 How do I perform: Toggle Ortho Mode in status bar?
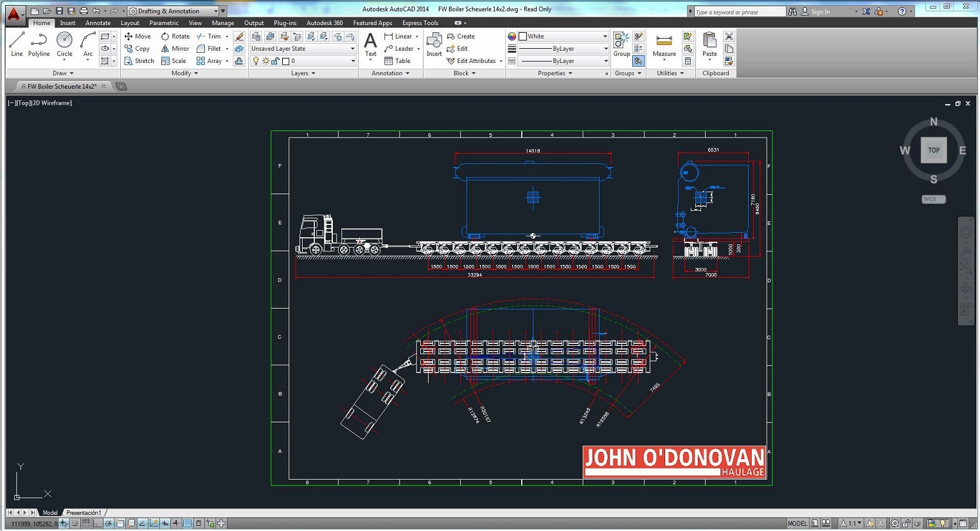click(x=97, y=524)
